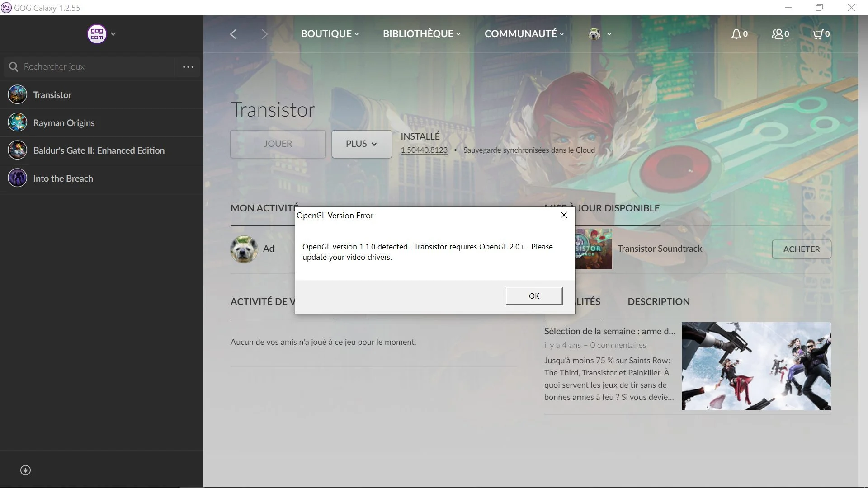868x488 pixels.
Task: Click the GOG.com logo icon
Action: (x=97, y=34)
